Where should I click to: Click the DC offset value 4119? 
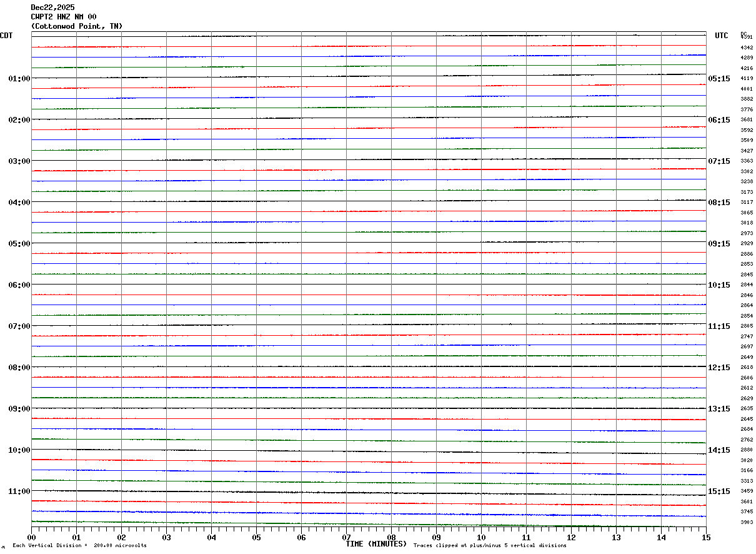(747, 78)
